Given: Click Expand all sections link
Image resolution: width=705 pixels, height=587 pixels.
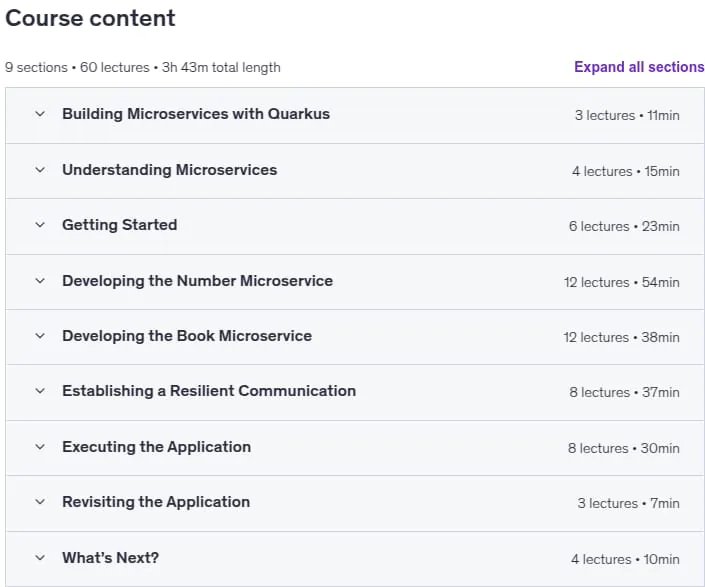Looking at the screenshot, I should point(639,67).
